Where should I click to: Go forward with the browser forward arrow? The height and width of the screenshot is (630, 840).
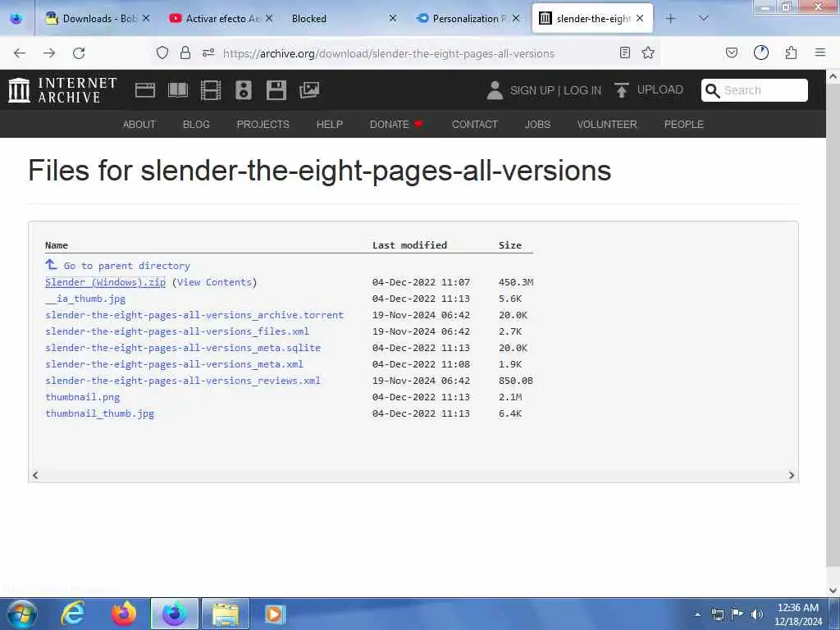point(49,53)
